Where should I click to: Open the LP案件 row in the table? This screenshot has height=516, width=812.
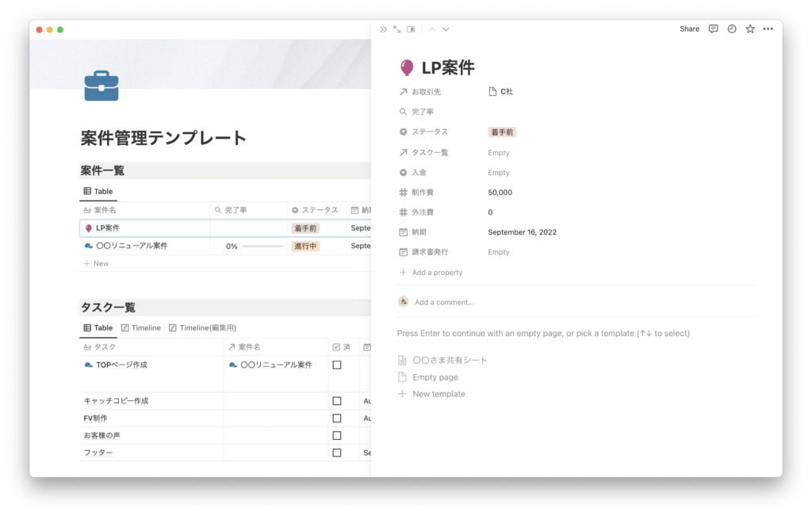108,228
